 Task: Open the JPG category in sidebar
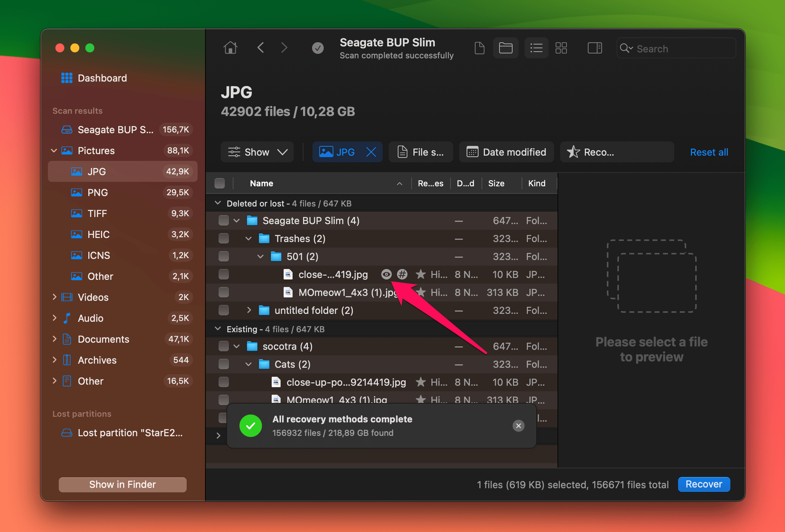tap(97, 172)
